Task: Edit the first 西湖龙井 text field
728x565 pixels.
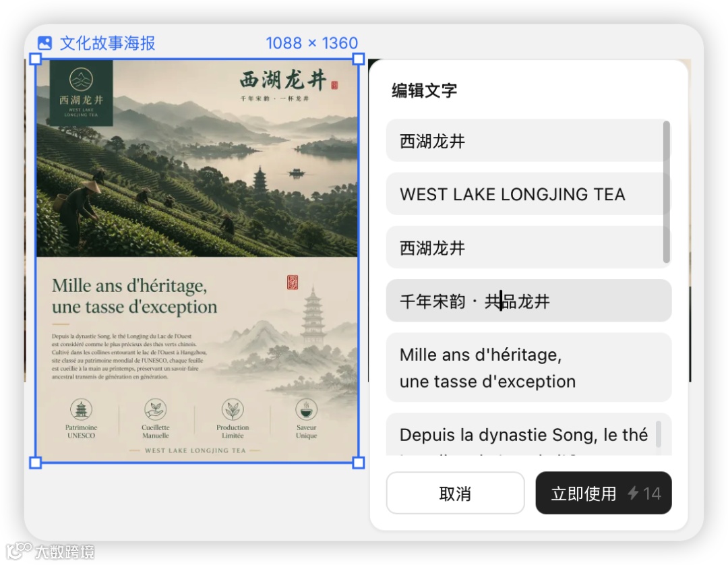Action: click(x=528, y=141)
